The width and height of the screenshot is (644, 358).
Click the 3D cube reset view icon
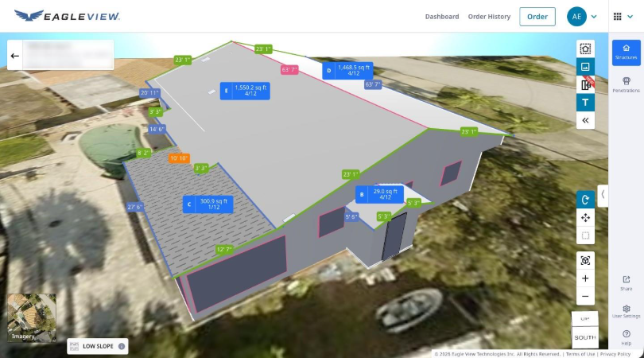pyautogui.click(x=585, y=260)
